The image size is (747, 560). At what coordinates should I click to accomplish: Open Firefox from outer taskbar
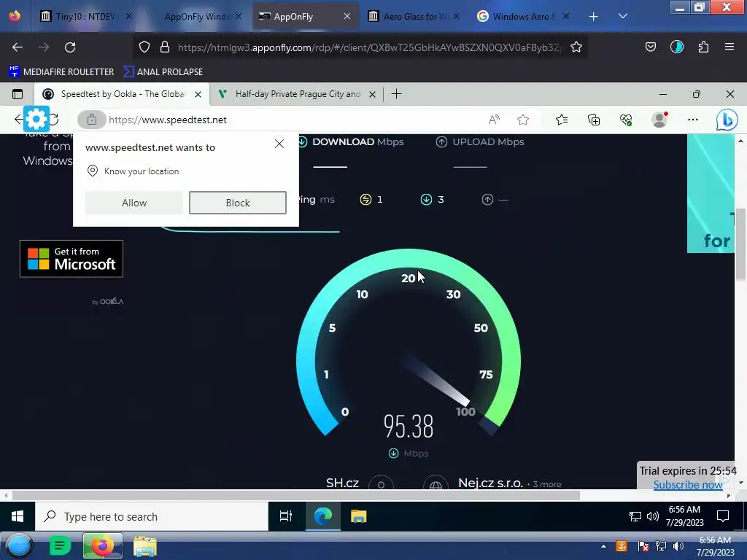pos(102,545)
